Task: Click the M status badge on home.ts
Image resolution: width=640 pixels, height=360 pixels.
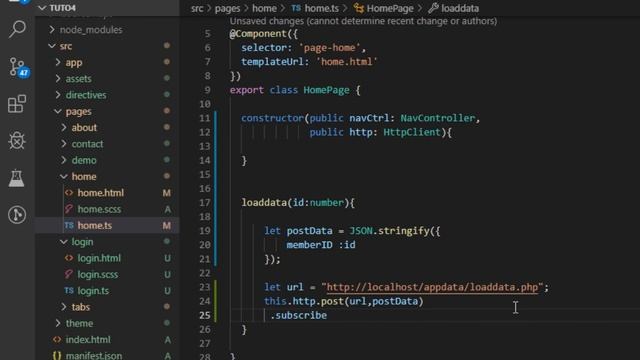Action: pos(167,226)
